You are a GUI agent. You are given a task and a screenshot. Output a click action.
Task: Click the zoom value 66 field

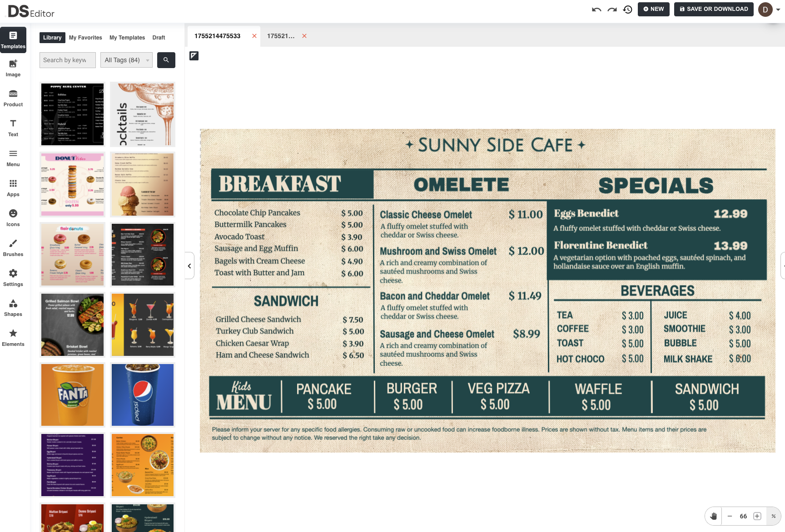click(743, 516)
